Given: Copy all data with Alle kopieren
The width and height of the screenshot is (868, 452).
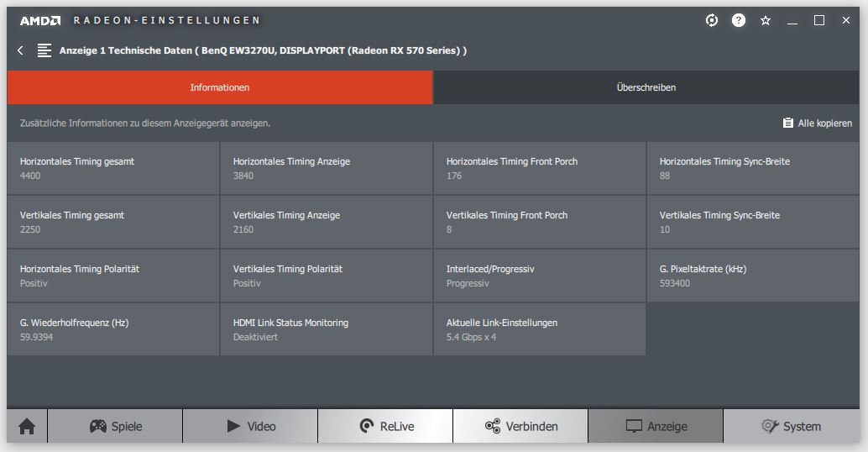Looking at the screenshot, I should (818, 123).
